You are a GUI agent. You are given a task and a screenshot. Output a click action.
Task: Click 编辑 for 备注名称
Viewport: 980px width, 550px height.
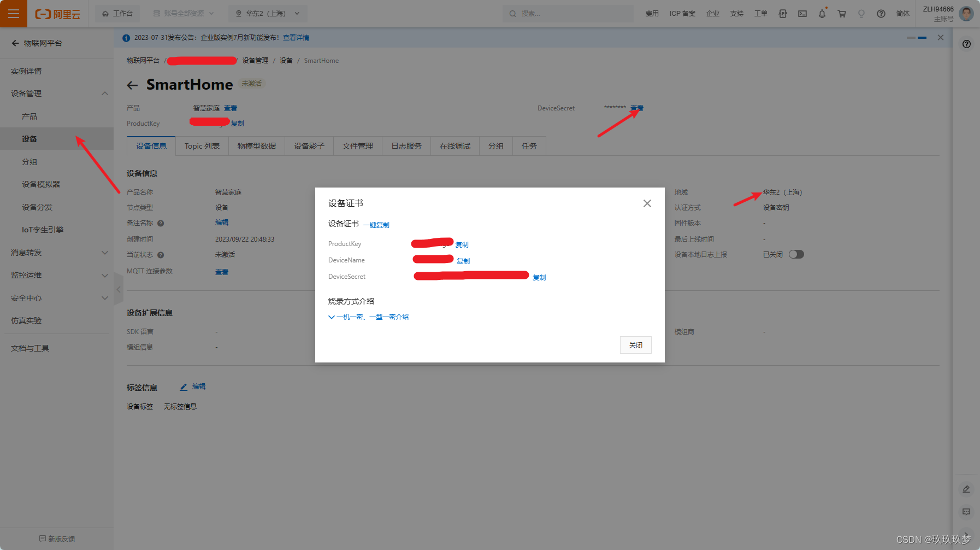tap(222, 223)
